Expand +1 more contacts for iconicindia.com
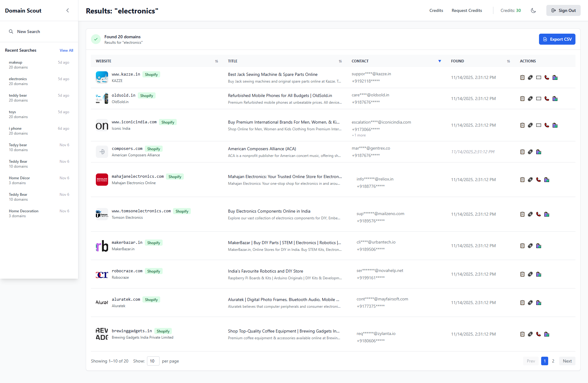Viewport: 588px width, 383px height. click(358, 135)
